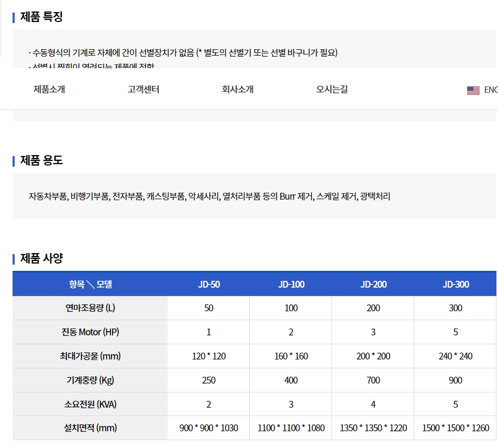Image resolution: width=498 pixels, height=448 pixels.
Task: Go to the 회사소개 menu
Action: click(x=238, y=89)
